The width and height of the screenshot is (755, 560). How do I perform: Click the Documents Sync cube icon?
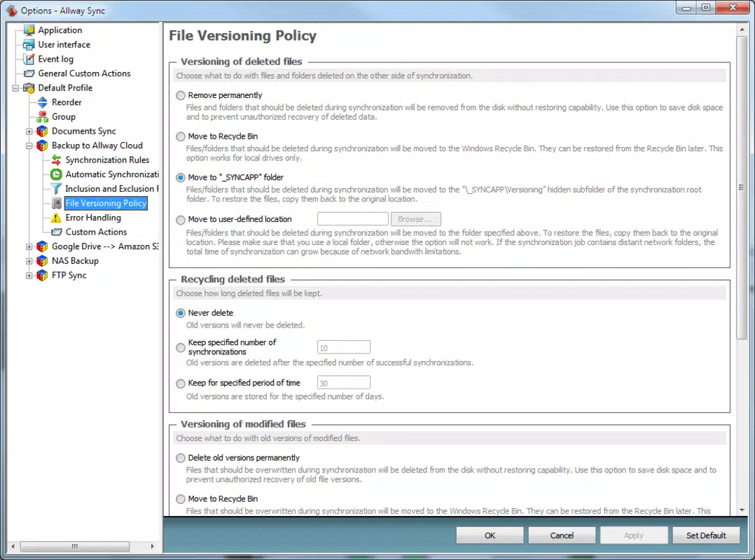[43, 132]
